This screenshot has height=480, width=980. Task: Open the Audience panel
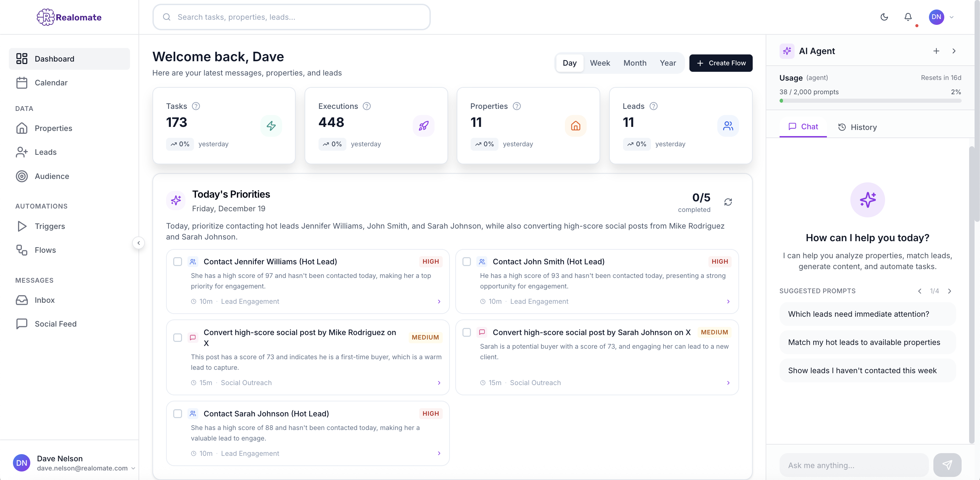point(52,176)
